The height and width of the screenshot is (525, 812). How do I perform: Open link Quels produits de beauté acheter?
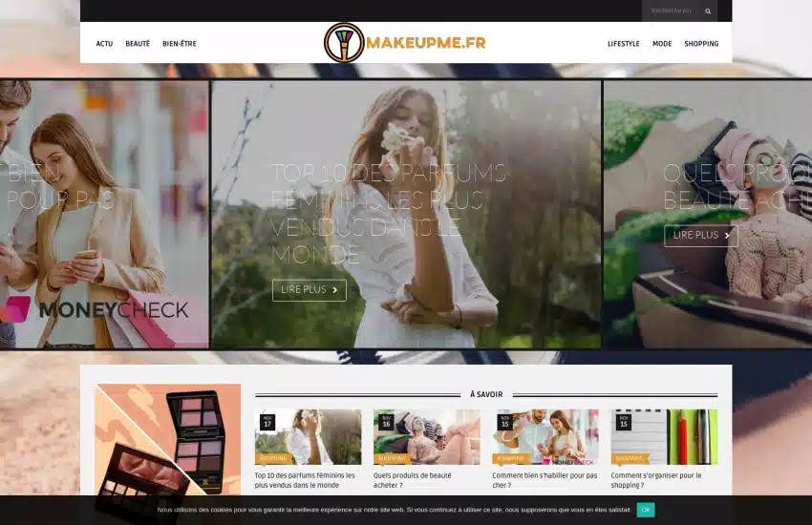pos(413,480)
